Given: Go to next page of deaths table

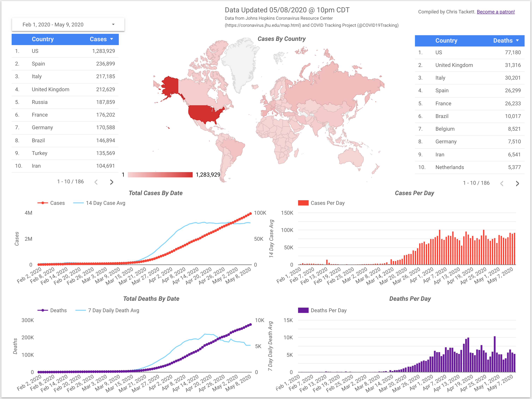Looking at the screenshot, I should point(517,183).
